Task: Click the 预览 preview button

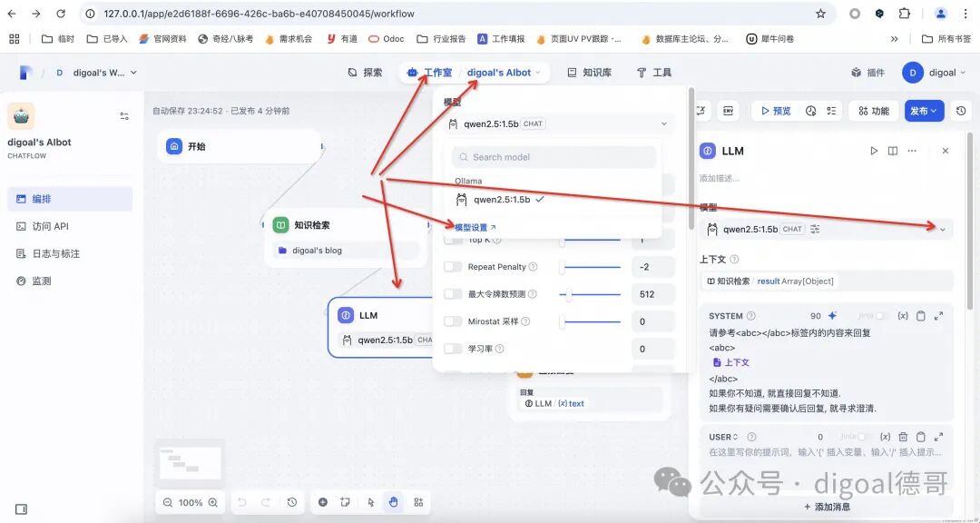Action: click(776, 111)
